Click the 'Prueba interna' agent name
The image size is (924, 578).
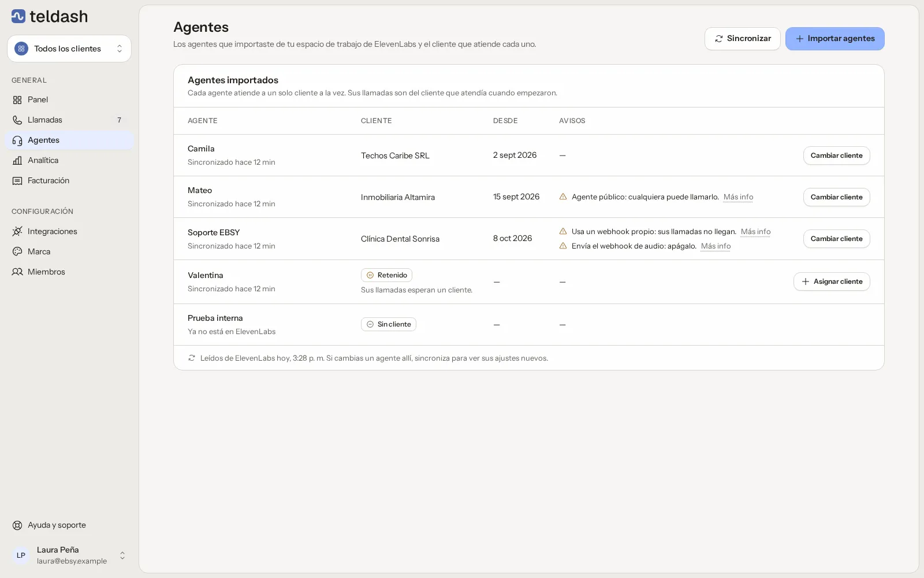coord(215,318)
